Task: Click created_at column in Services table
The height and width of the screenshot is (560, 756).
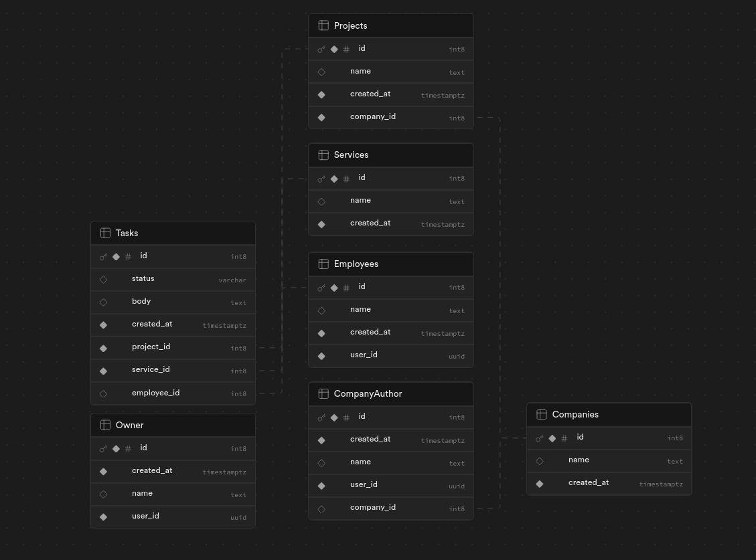Action: [391, 223]
